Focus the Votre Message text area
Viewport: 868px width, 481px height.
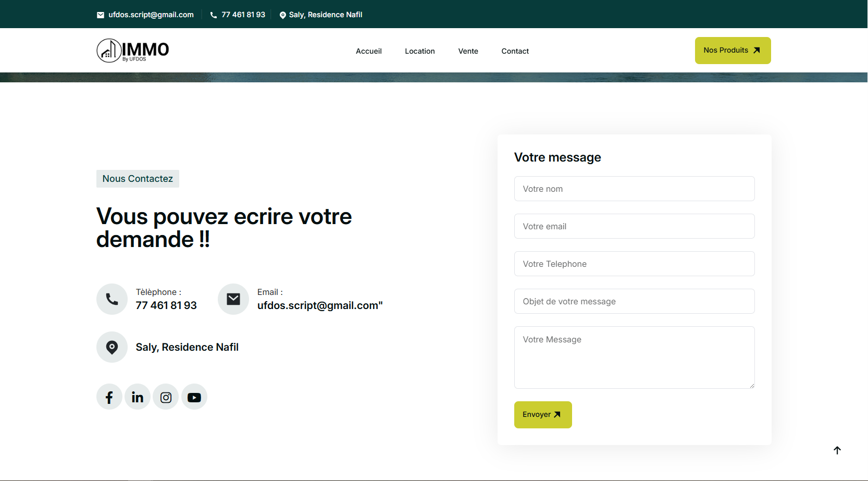click(634, 357)
